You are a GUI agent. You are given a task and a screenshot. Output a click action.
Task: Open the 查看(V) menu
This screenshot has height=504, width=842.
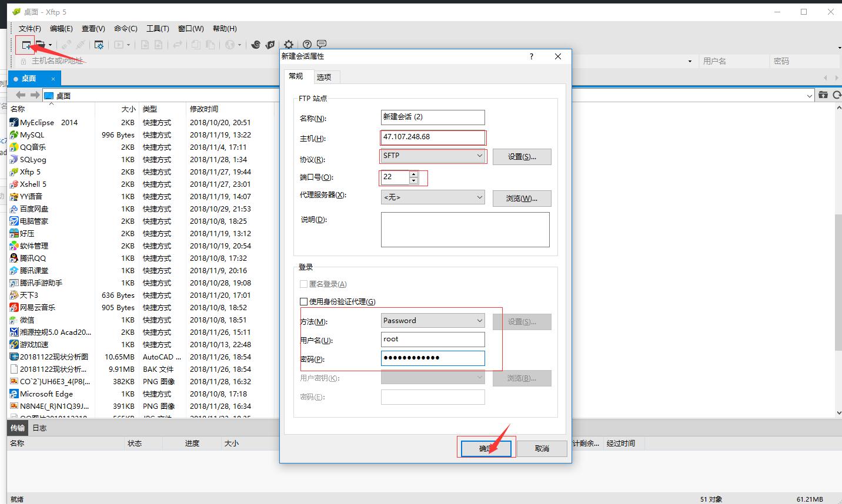[93, 29]
